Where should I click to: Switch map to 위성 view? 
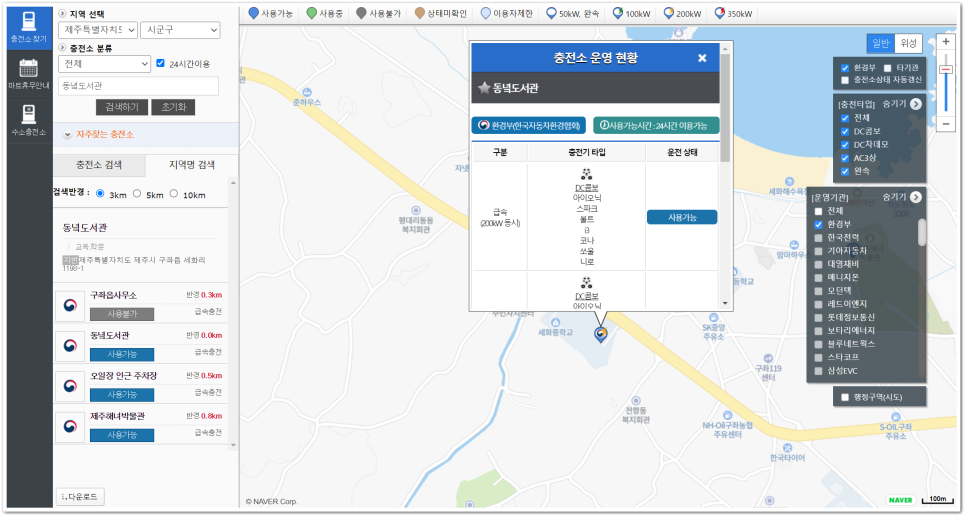909,43
